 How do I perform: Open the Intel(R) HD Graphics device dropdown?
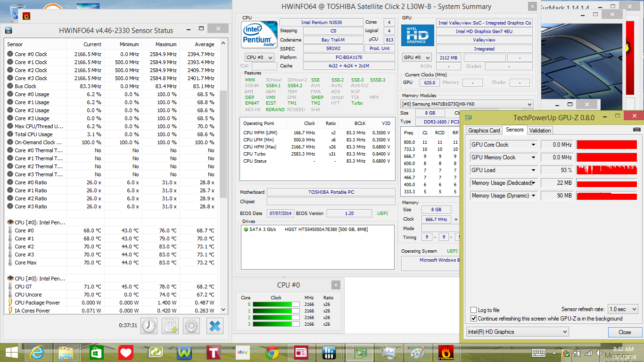pos(517,332)
